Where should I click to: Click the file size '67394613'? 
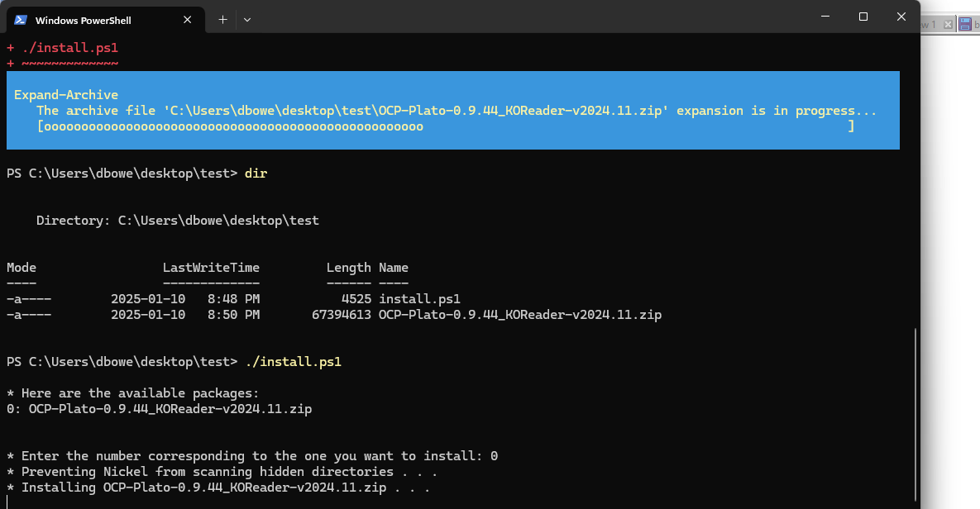342,314
